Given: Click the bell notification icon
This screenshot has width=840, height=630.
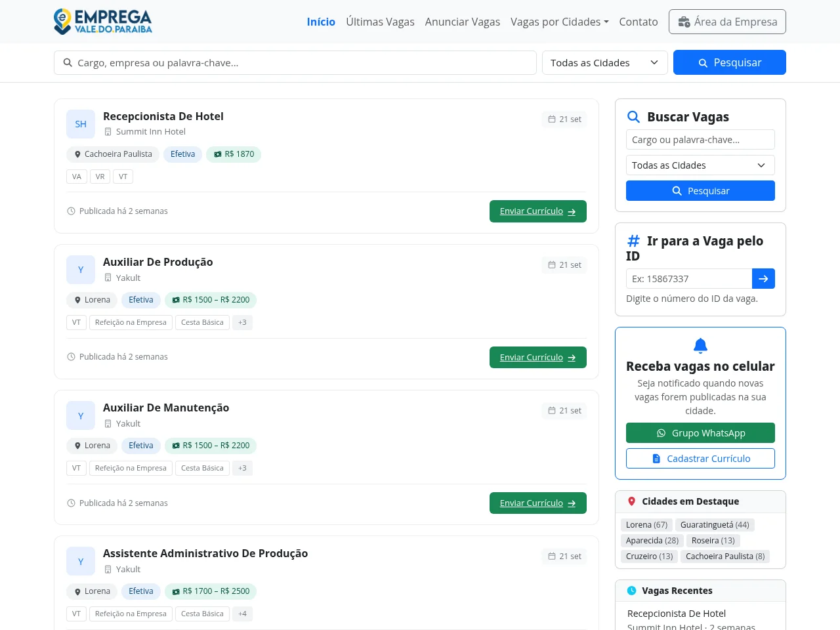Looking at the screenshot, I should pos(700,345).
